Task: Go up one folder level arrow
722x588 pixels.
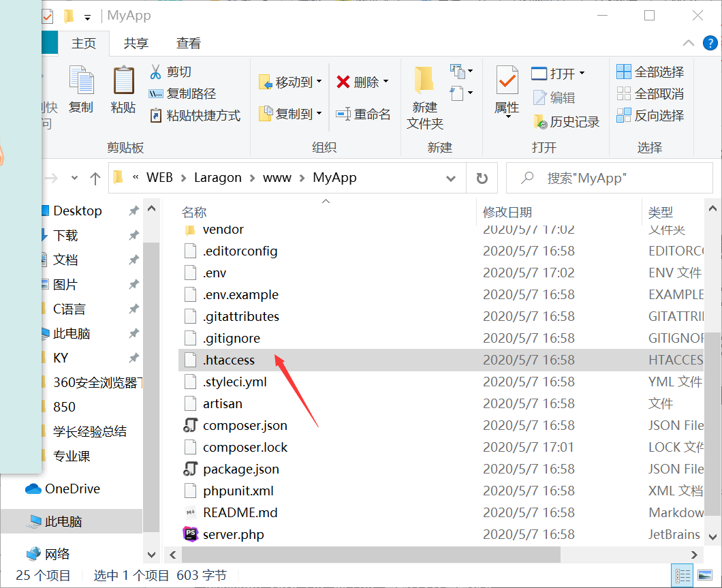Action: click(95, 179)
